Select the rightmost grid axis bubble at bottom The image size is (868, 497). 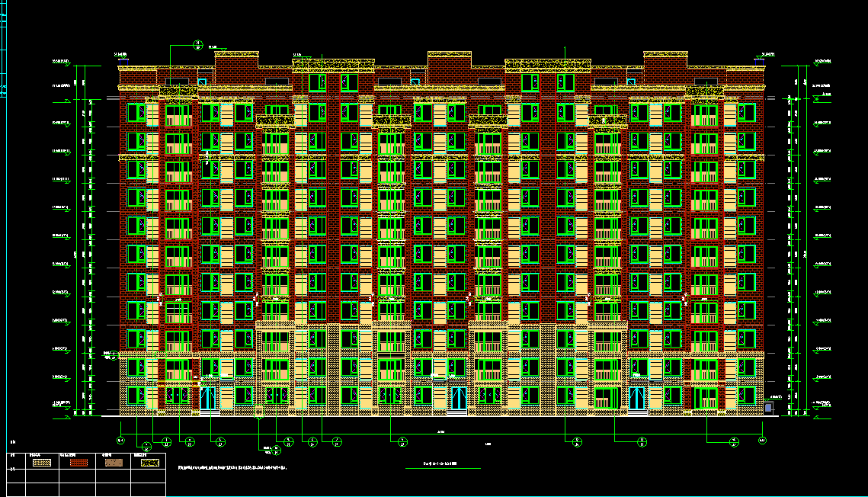(x=762, y=441)
